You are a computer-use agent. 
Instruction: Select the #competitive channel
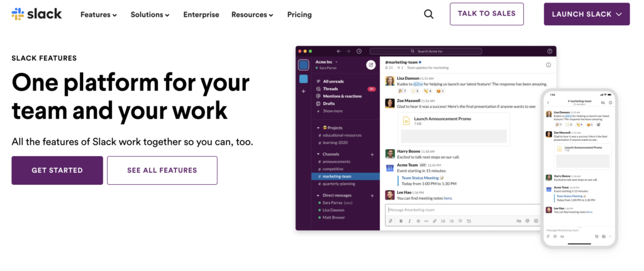pos(333,169)
